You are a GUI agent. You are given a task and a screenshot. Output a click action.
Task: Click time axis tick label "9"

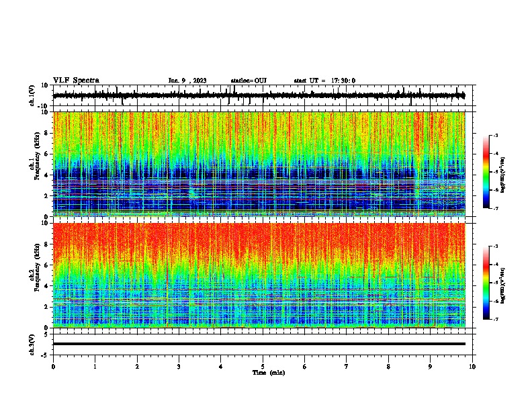pos(430,367)
